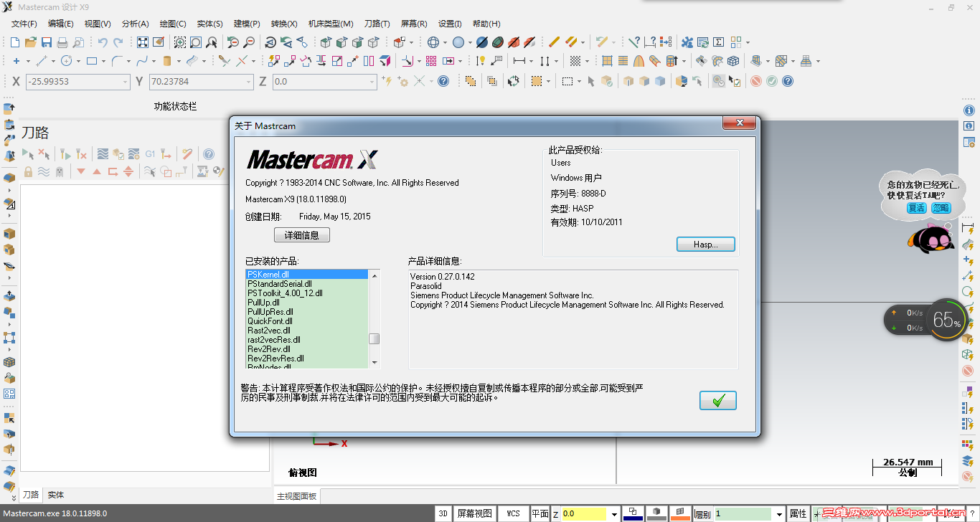The image size is (980, 522).
Task: Select Rast2vec.dll in installed products list
Action: 307,331
